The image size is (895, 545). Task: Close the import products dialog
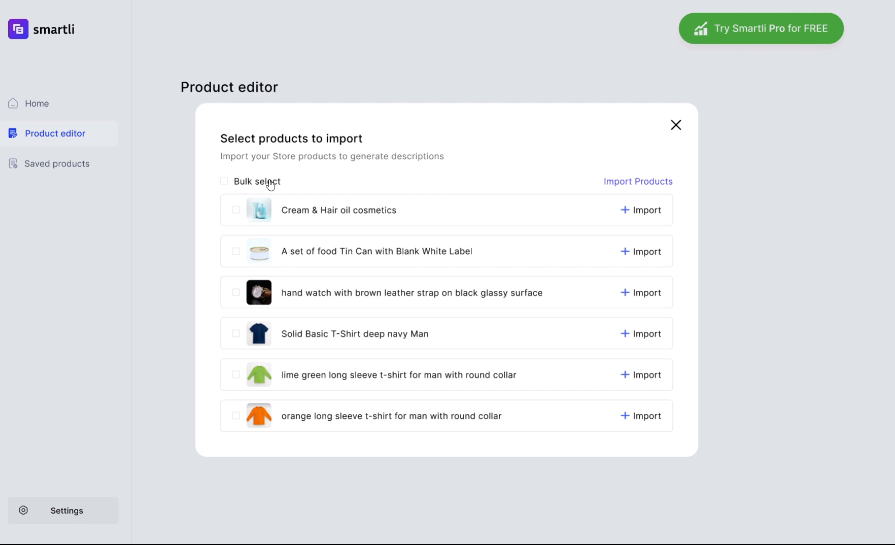pos(676,125)
